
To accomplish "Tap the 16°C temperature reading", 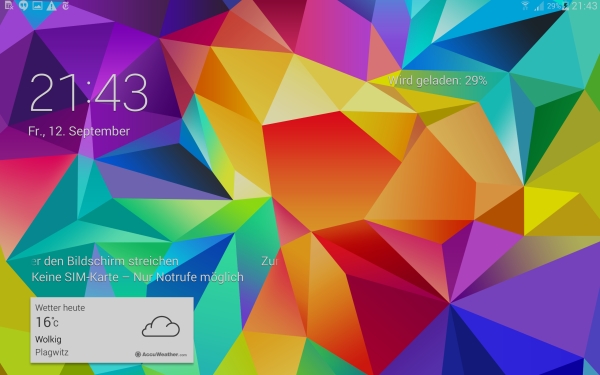I will [47, 322].
